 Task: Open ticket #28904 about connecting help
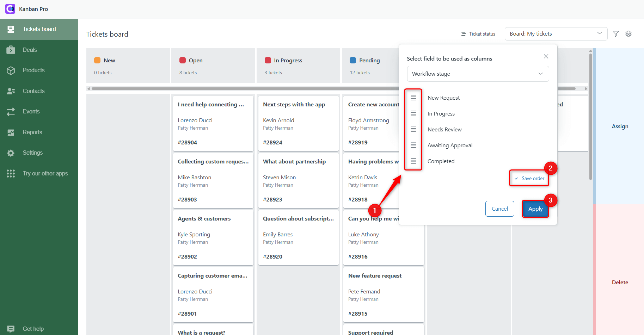pyautogui.click(x=213, y=123)
